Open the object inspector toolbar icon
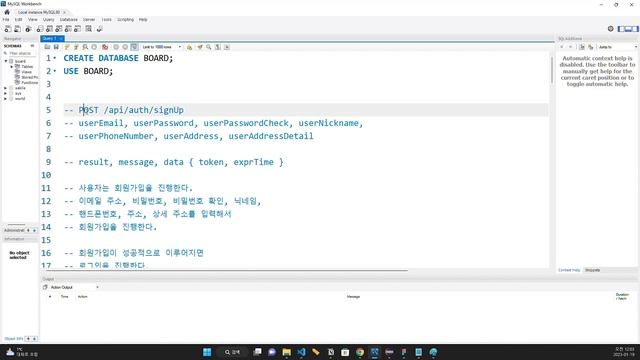This screenshot has width=640, height=360. 28,29
